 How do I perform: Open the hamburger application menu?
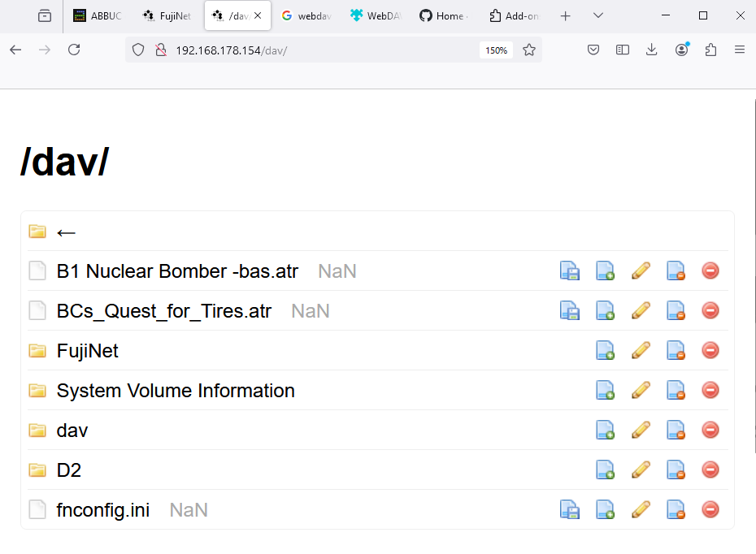pyautogui.click(x=741, y=50)
